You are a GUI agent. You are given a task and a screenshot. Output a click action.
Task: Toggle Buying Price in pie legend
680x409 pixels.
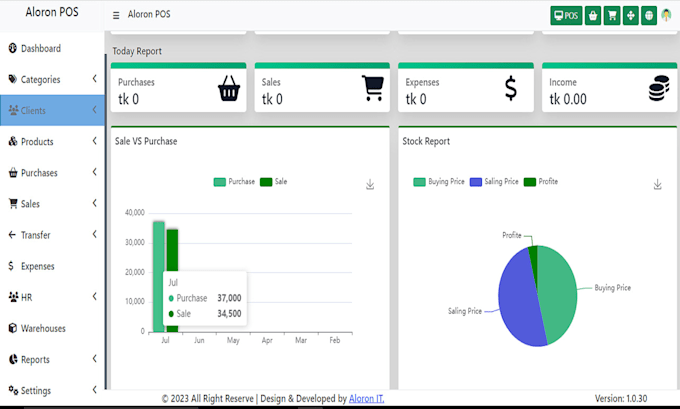point(439,182)
